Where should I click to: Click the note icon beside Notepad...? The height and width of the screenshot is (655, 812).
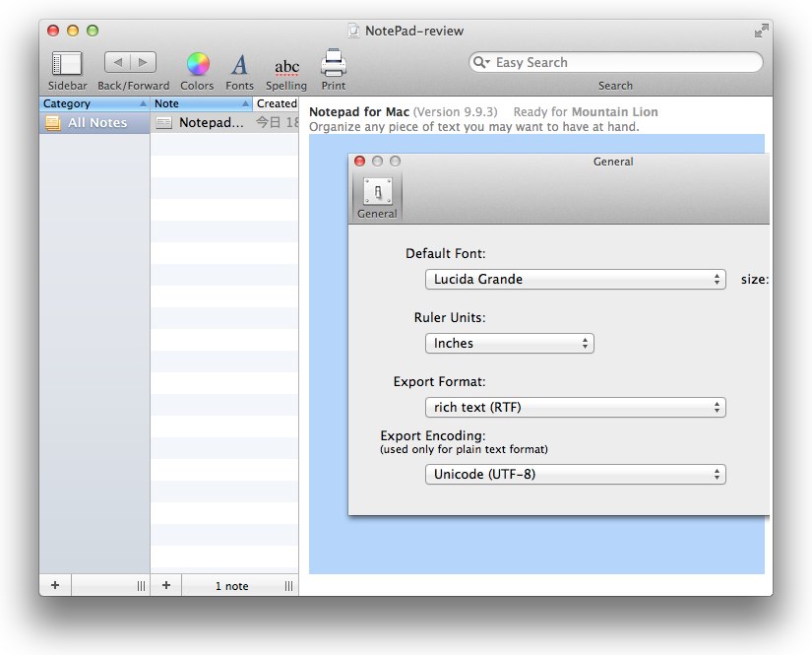tap(164, 123)
